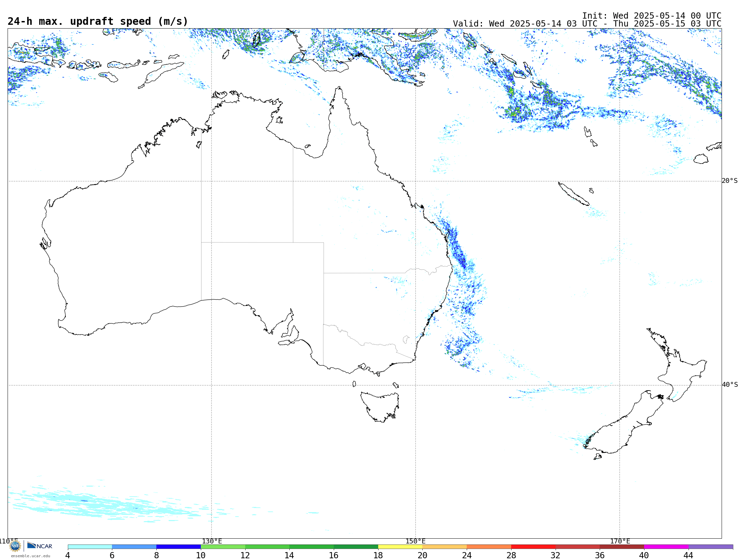Click on Tasmania on the map
This screenshot has width=744, height=560.
coord(380,406)
